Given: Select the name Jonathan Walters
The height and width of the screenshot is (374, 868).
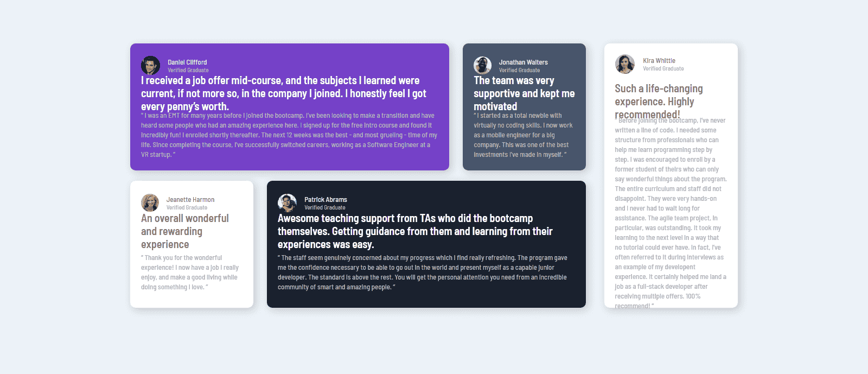Looking at the screenshot, I should coord(523,62).
